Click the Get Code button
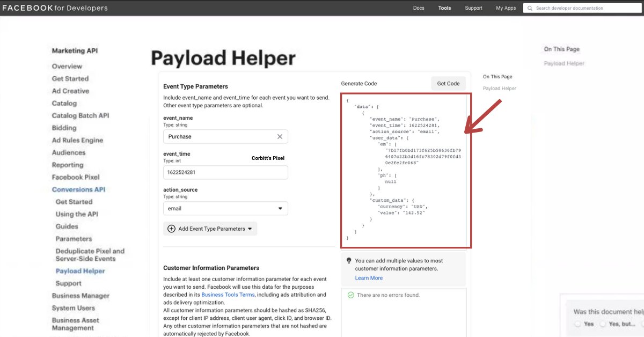The image size is (644, 337). pyautogui.click(x=448, y=83)
